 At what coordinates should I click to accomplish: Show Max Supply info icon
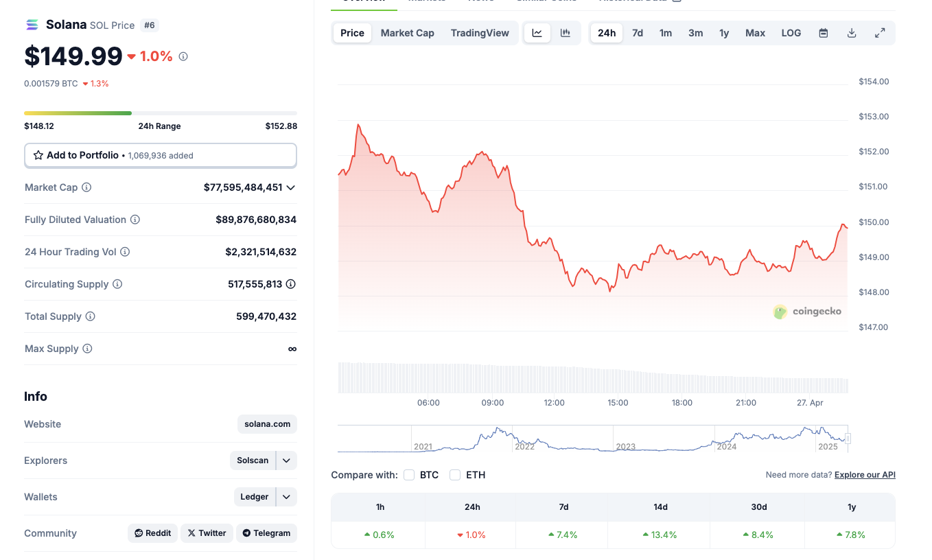[87, 349]
